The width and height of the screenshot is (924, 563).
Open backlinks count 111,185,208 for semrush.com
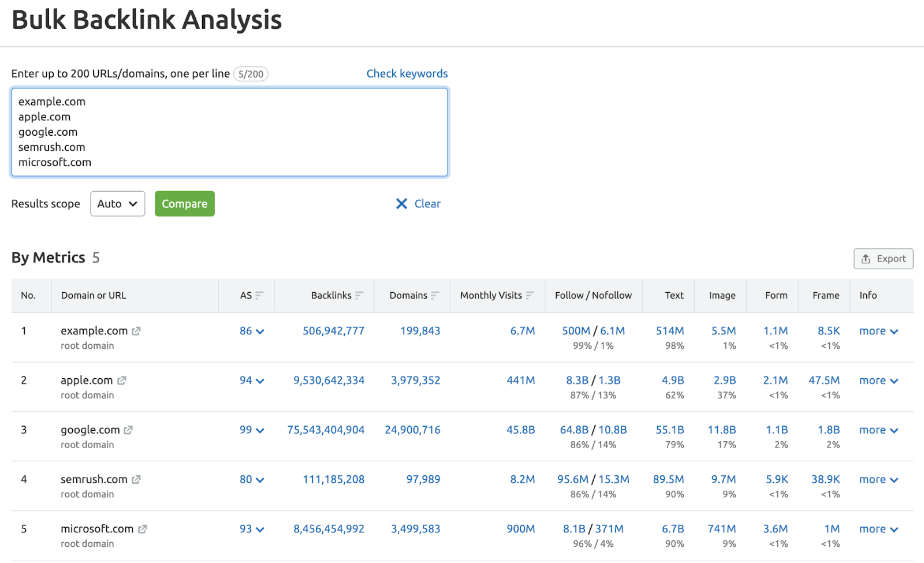(x=334, y=479)
